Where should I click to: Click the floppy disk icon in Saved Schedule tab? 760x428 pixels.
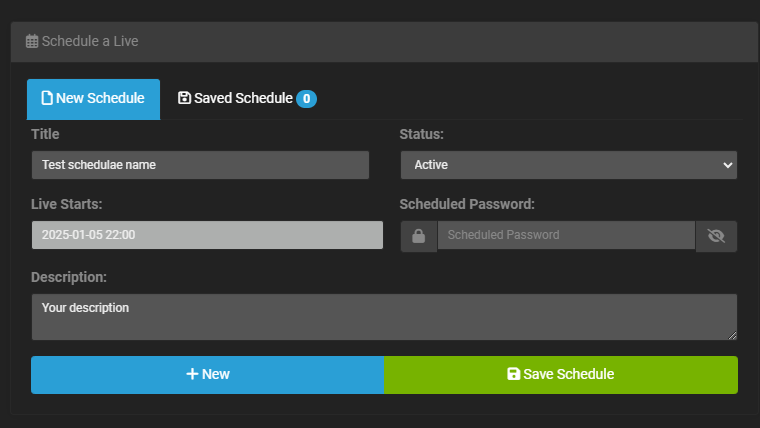coord(184,98)
